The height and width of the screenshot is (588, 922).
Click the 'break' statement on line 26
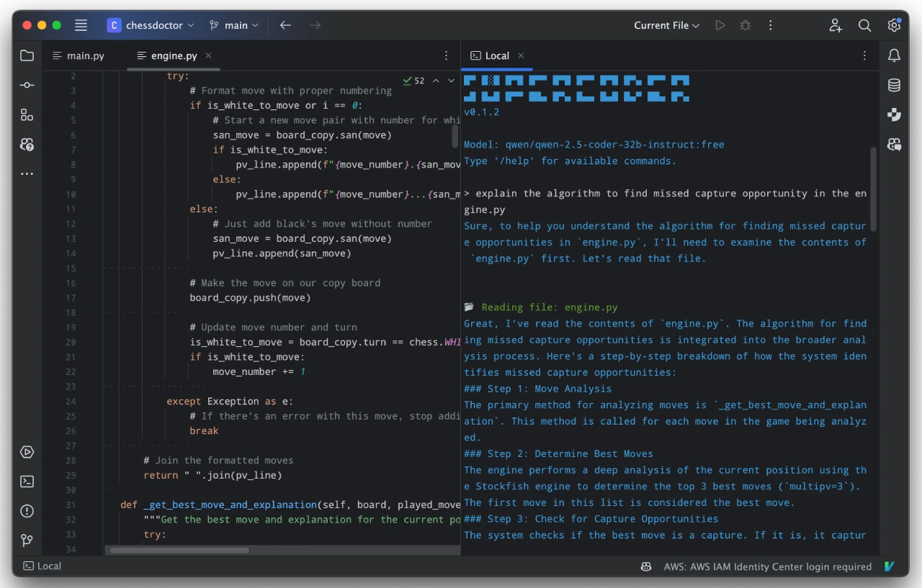[204, 430]
